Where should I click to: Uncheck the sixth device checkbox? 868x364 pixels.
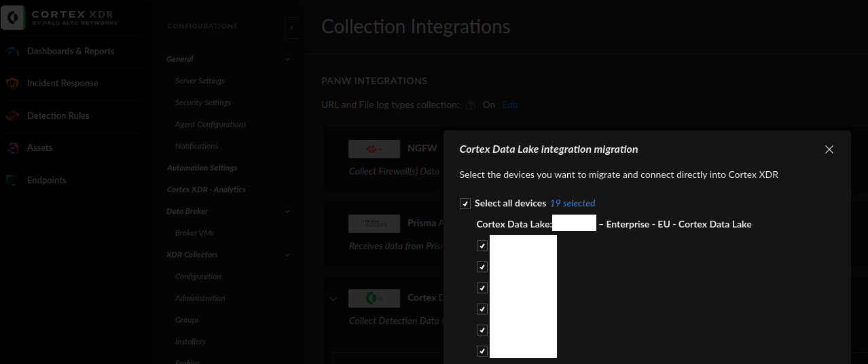point(482,351)
